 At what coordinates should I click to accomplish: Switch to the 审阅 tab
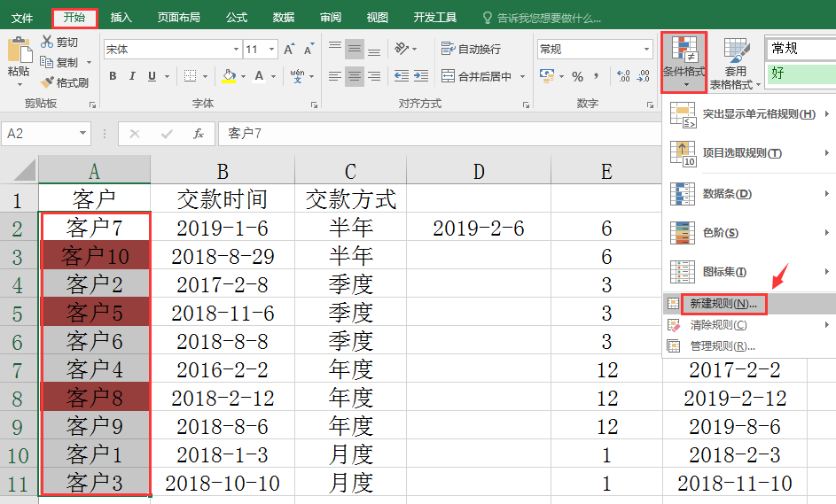coord(330,18)
